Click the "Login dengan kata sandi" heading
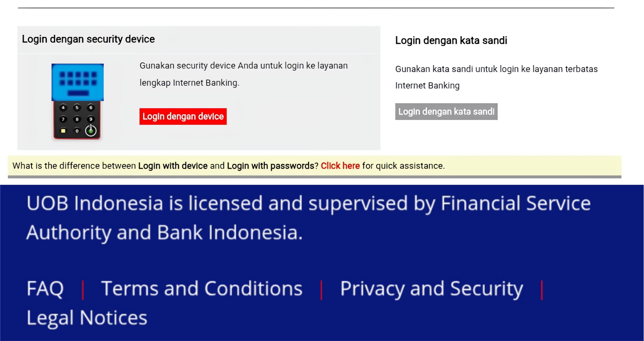644x341 pixels. [451, 40]
